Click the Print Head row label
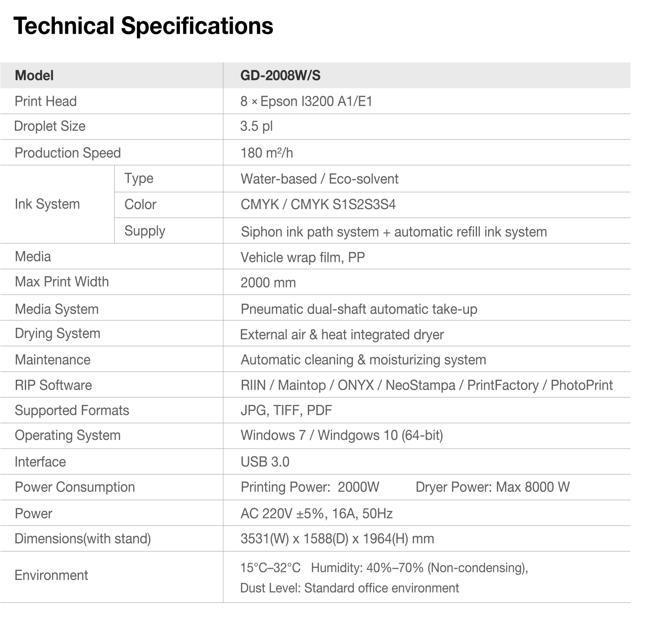 pyautogui.click(x=45, y=101)
